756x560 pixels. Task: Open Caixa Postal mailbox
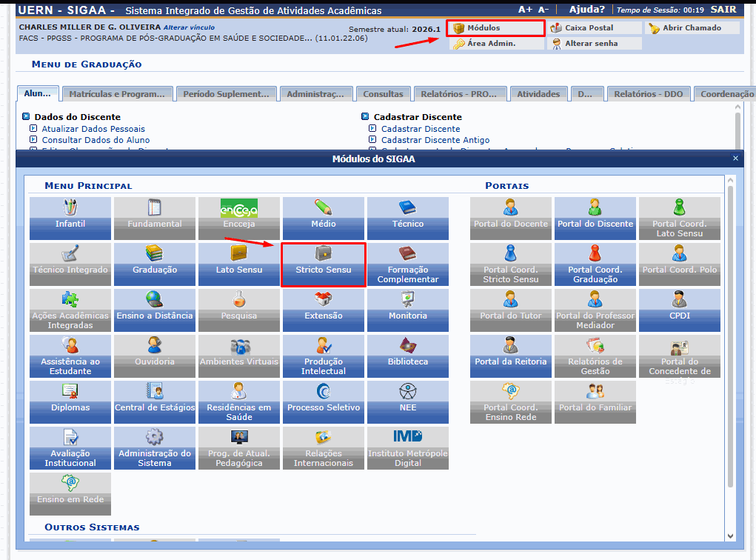[x=595, y=28]
